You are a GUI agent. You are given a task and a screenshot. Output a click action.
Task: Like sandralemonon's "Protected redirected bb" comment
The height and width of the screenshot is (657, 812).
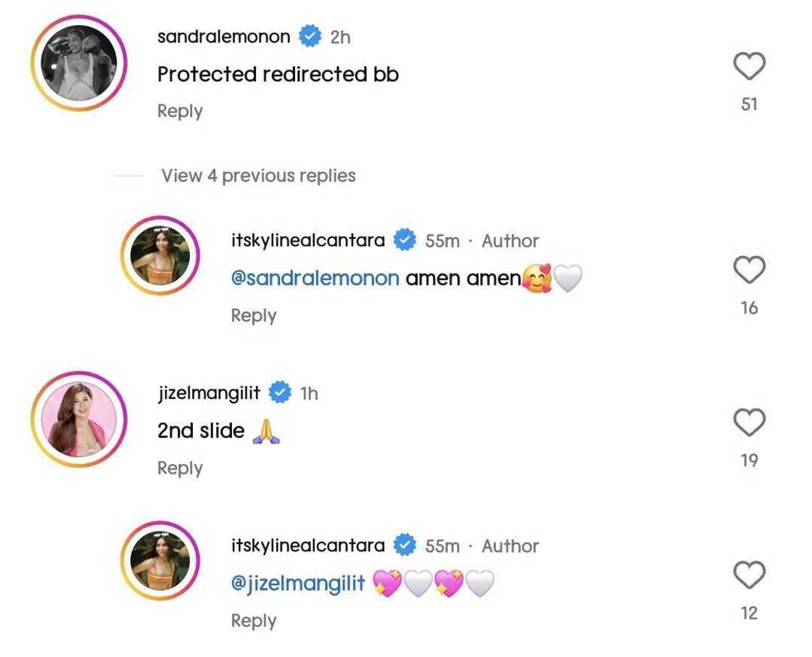coord(749,67)
